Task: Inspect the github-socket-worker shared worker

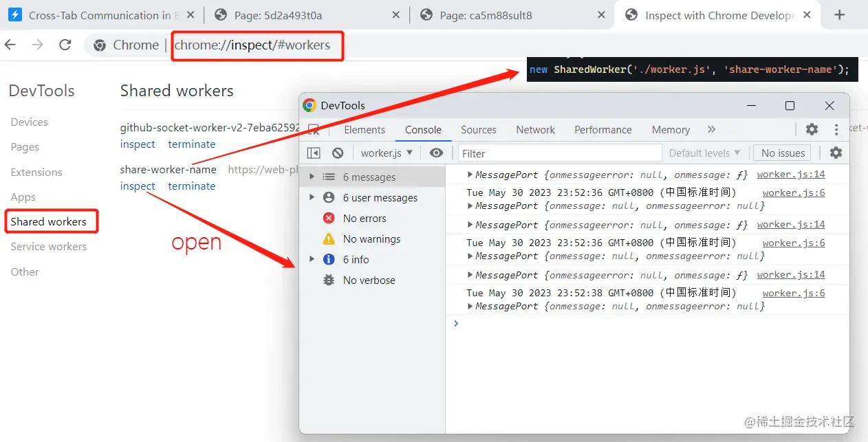Action: [138, 144]
